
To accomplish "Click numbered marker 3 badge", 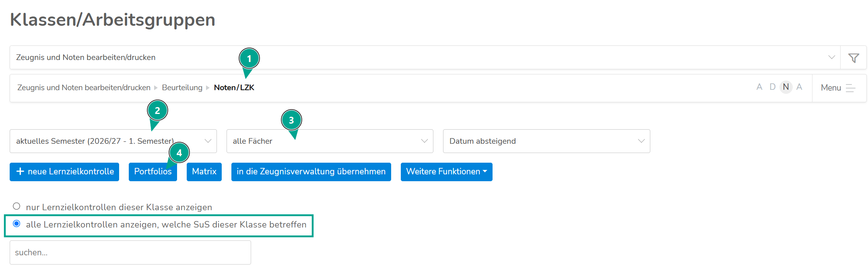I will click(291, 120).
